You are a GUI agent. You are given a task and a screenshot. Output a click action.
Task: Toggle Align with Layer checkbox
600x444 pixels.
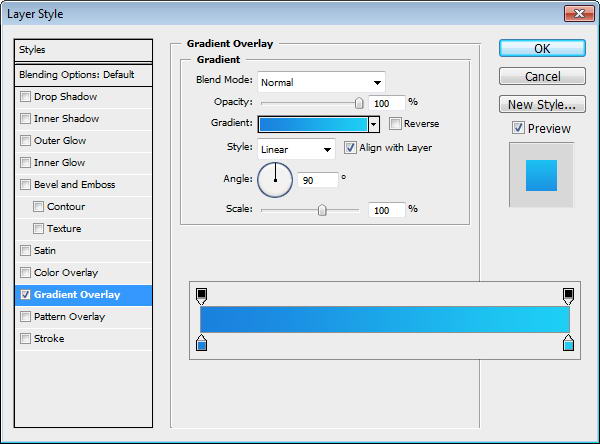pos(350,148)
